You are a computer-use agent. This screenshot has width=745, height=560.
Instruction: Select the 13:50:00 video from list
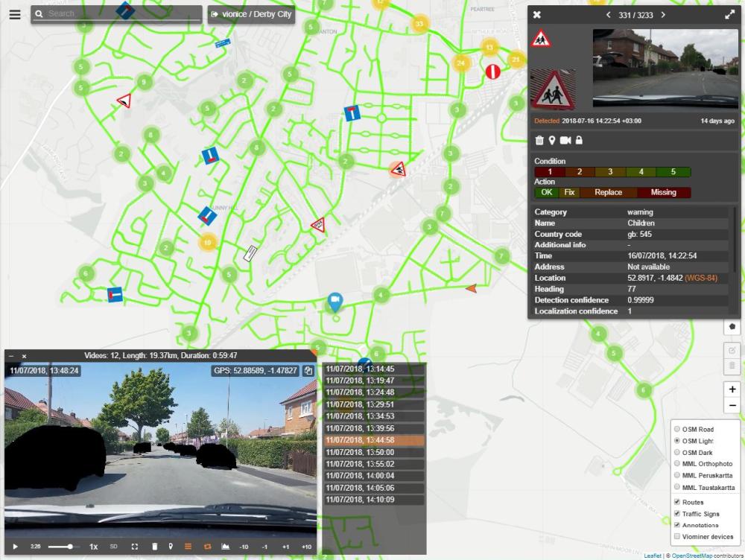tap(373, 452)
